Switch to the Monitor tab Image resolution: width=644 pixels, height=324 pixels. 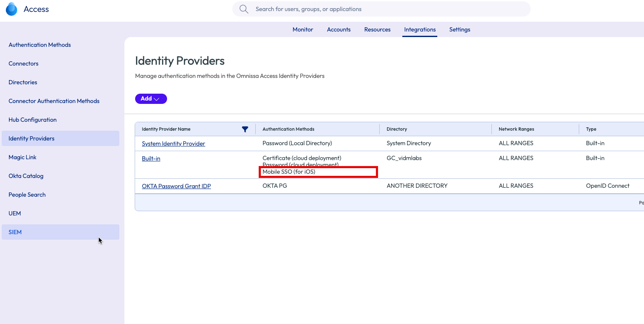point(303,29)
